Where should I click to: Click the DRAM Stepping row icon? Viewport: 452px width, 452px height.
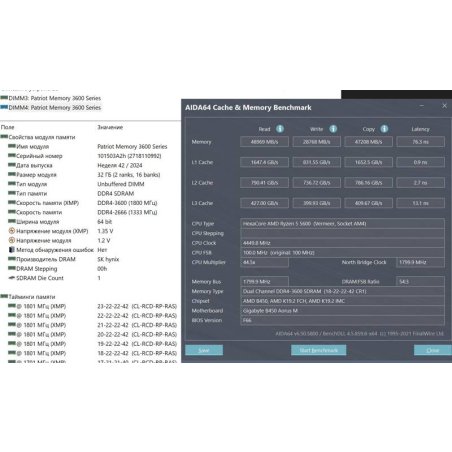pos(12,268)
